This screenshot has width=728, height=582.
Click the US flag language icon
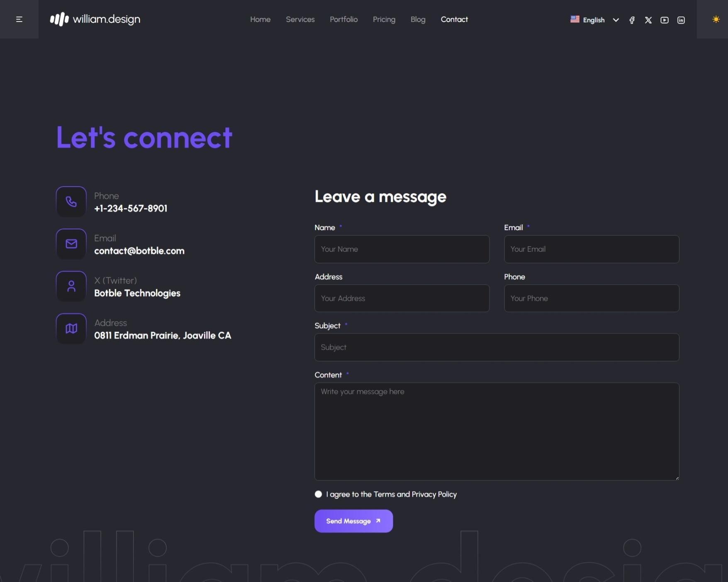[575, 19]
